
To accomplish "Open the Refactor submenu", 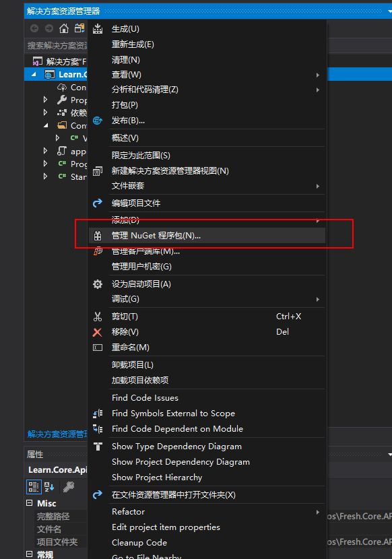I will [x=207, y=512].
